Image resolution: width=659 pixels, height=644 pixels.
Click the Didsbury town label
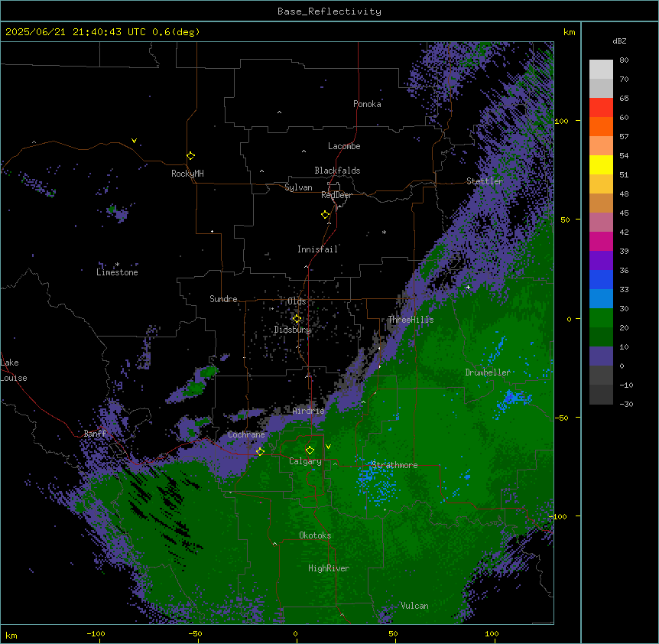(x=293, y=330)
